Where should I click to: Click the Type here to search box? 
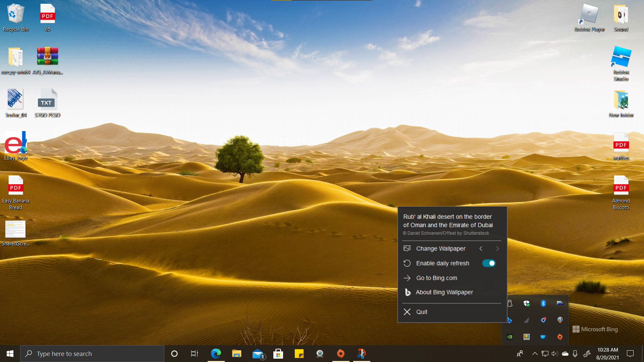[x=92, y=354]
